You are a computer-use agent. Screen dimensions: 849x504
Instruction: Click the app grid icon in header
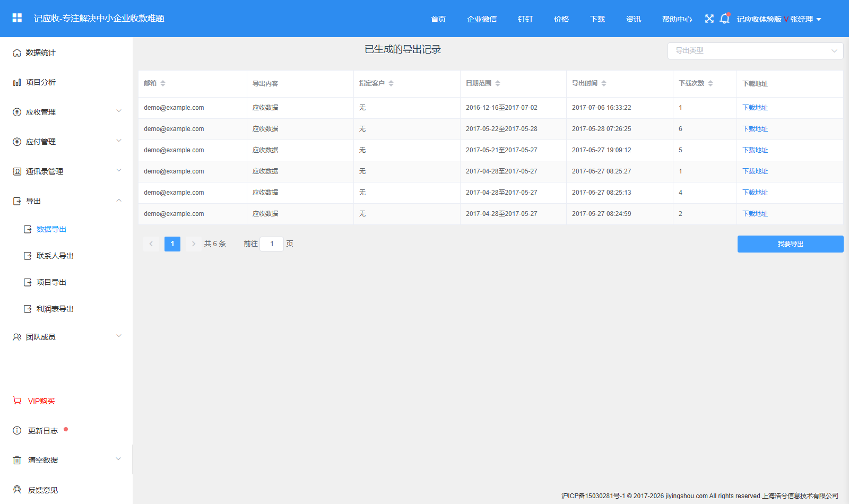pos(17,18)
